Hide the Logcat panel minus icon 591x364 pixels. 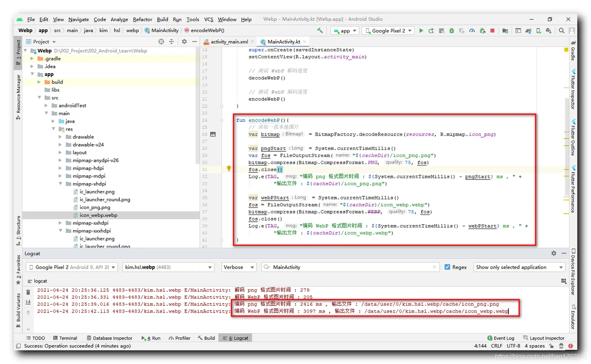pos(564,253)
